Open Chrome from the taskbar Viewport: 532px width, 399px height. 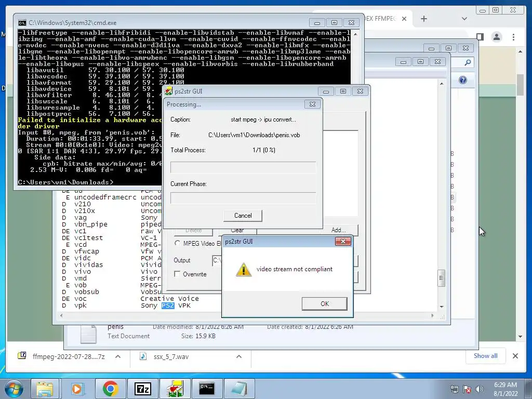point(110,389)
